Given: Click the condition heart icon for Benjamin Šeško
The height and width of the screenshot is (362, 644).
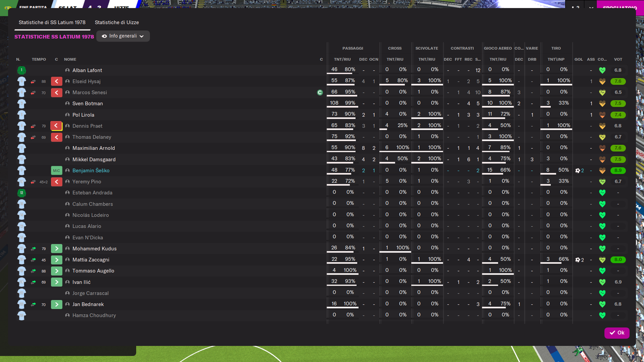Looking at the screenshot, I should [x=602, y=170].
